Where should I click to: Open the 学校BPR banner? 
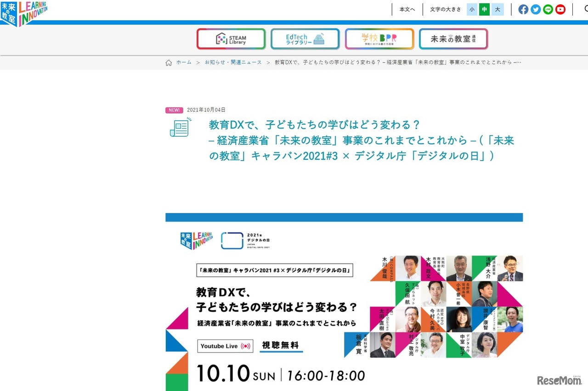(379, 39)
